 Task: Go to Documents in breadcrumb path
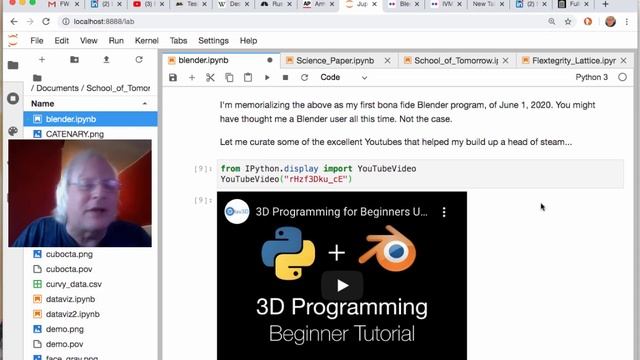click(x=58, y=88)
